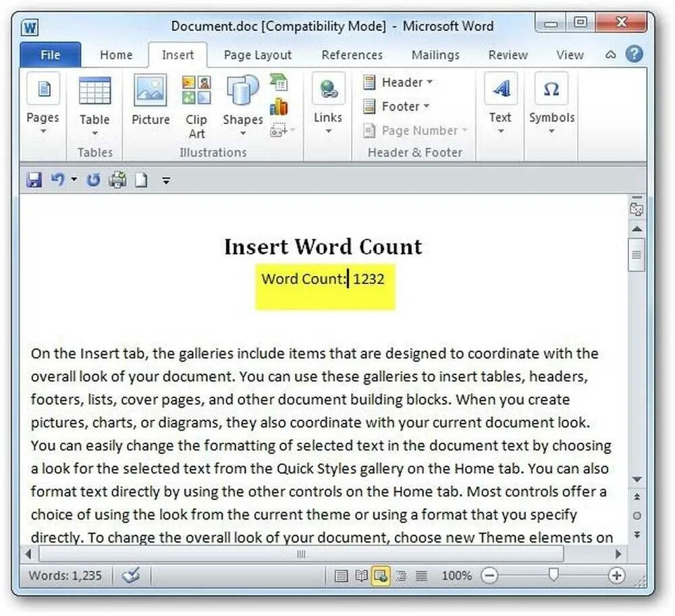
Task: Expand the Footer dropdown
Action: [x=427, y=106]
